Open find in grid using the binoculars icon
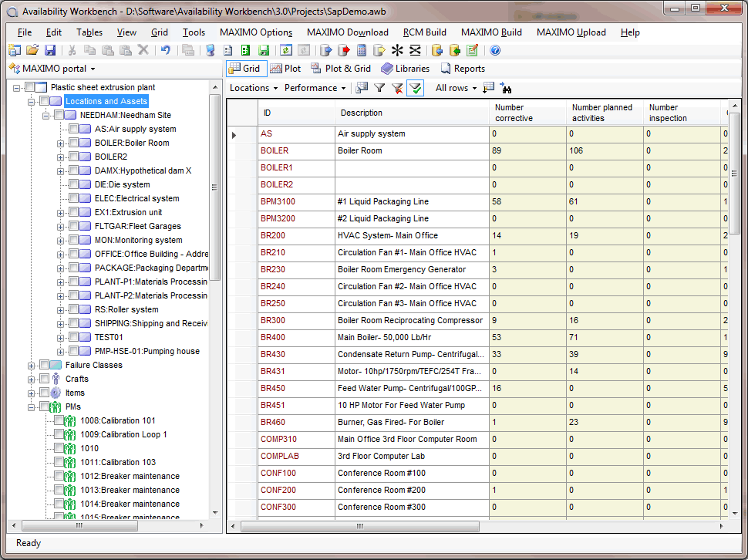 click(506, 88)
